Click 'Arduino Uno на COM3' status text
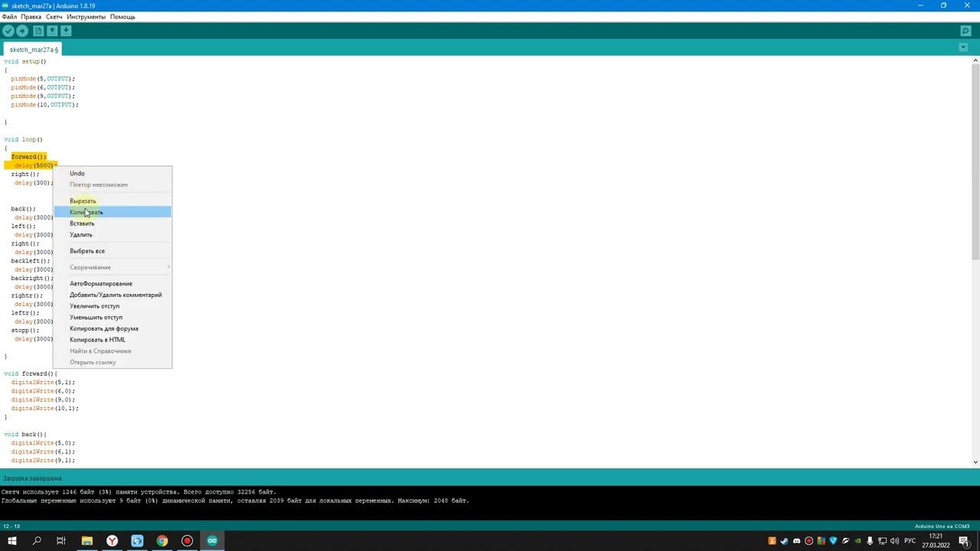The width and height of the screenshot is (980, 551). coord(942,527)
